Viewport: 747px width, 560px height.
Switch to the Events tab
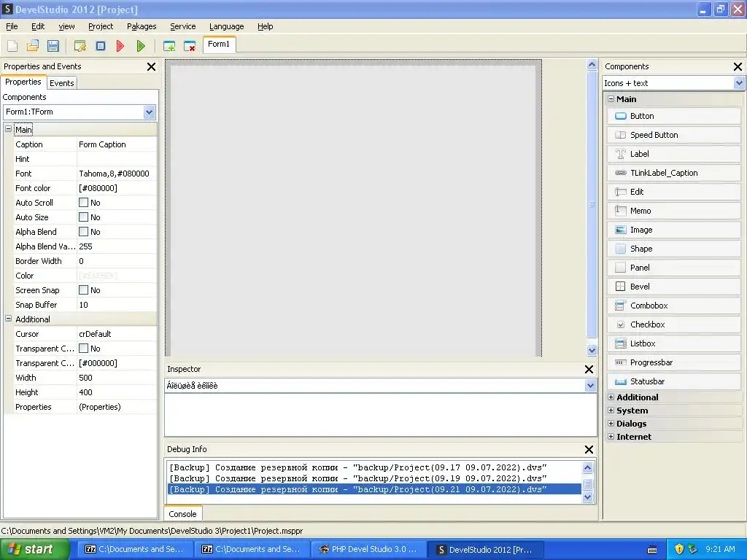(62, 83)
